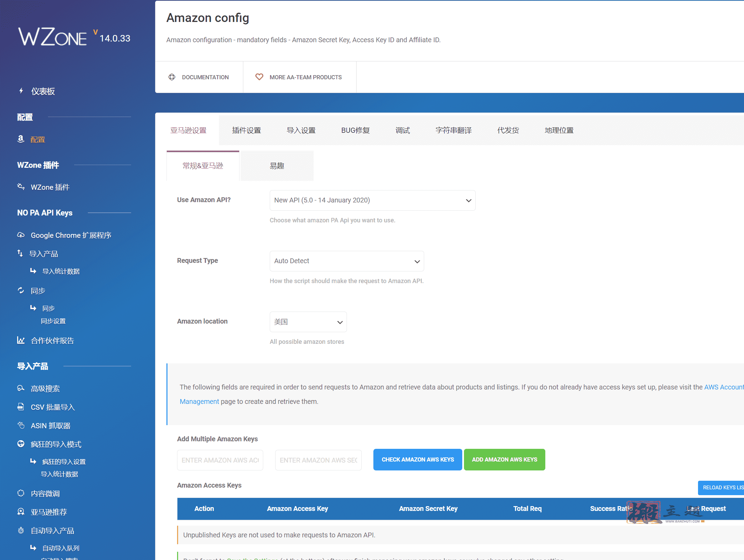Open the 同步 sub-item with arrow
The width and height of the screenshot is (744, 560).
coord(48,308)
